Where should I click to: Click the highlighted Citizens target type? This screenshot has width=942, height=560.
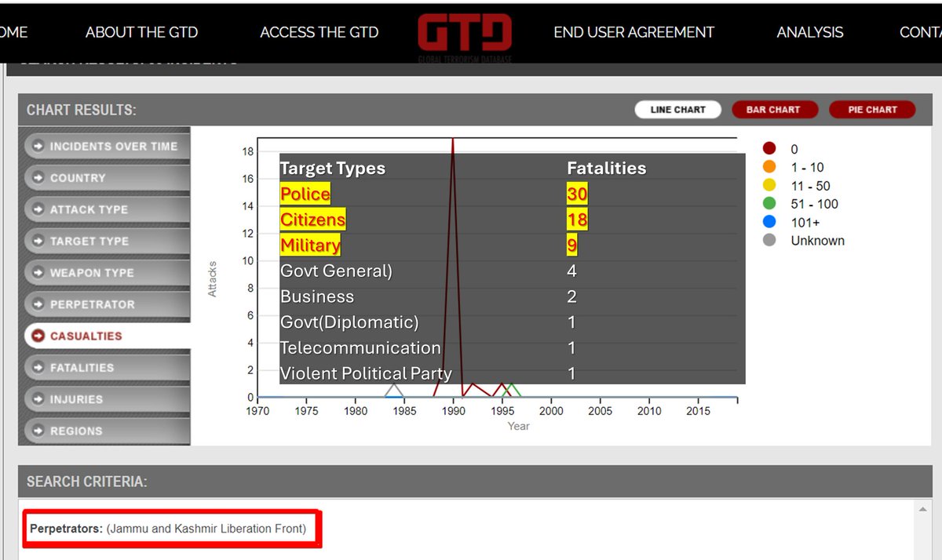coord(312,220)
